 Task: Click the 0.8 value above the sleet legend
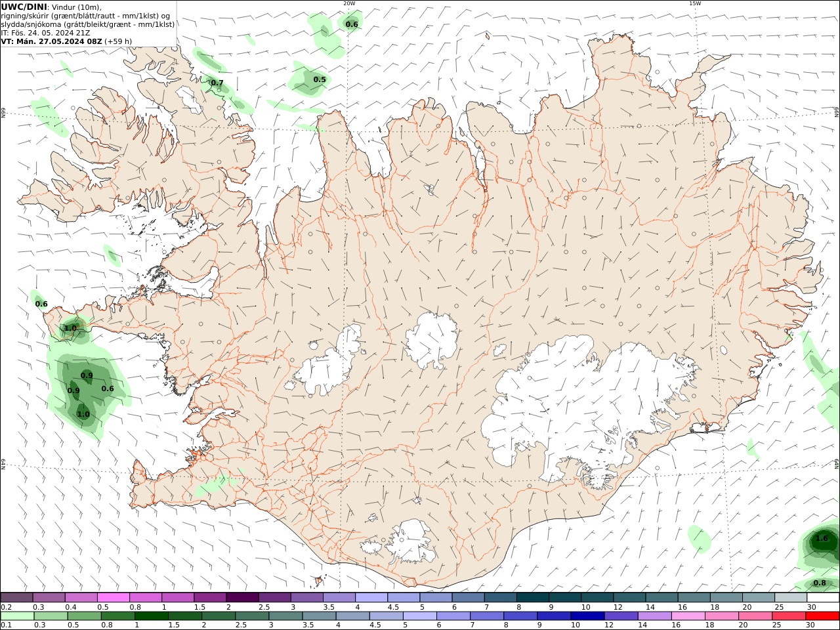[820, 583]
